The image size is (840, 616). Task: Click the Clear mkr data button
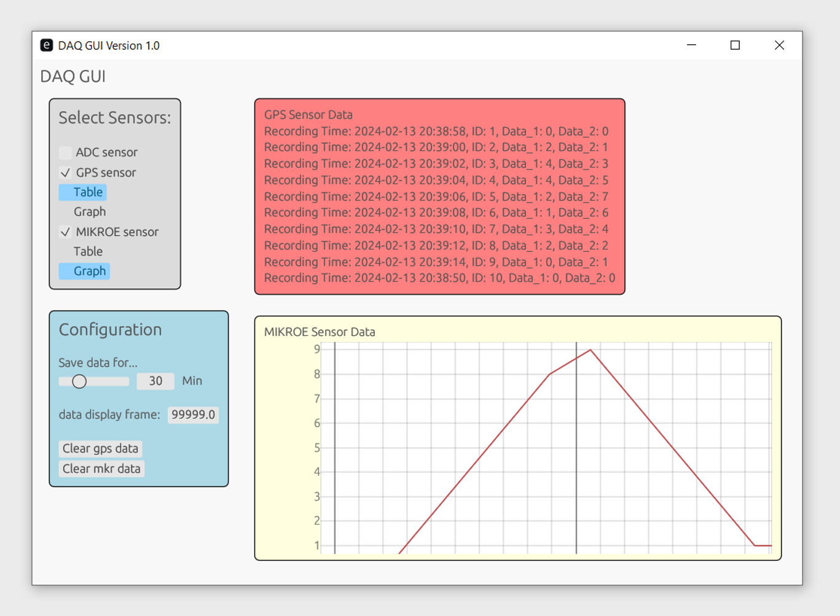coord(101,469)
